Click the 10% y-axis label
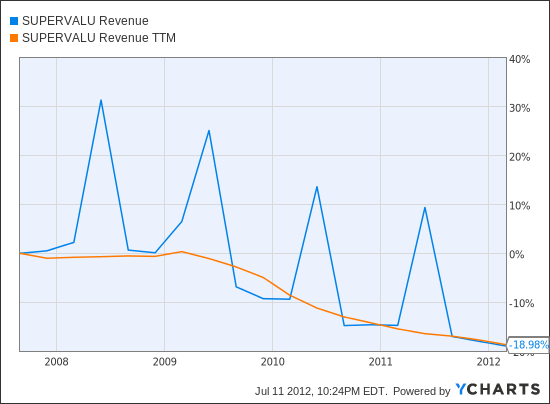The height and width of the screenshot is (404, 550). (x=519, y=206)
